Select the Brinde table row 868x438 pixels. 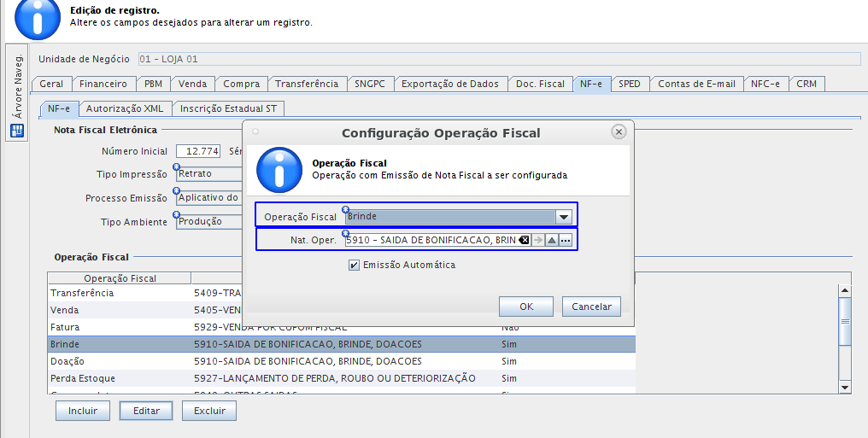pos(341,344)
